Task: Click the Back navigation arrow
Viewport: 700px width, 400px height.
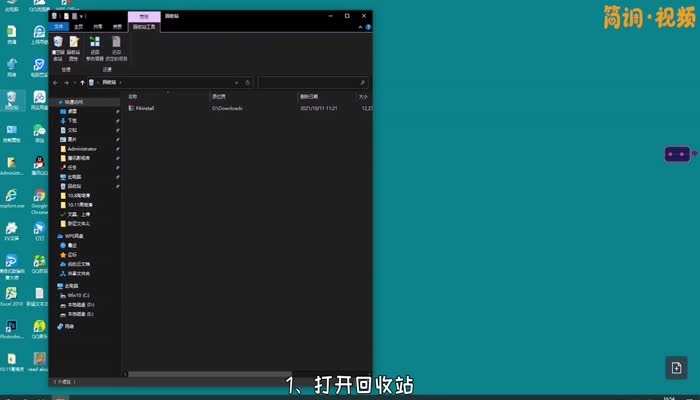Action: tap(56, 82)
